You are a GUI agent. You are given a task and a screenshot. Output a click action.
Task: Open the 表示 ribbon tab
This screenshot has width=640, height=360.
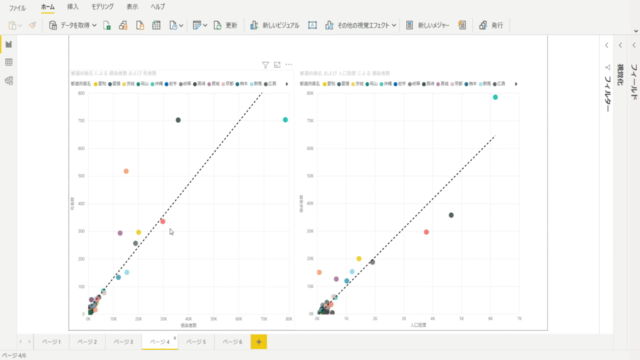point(132,7)
